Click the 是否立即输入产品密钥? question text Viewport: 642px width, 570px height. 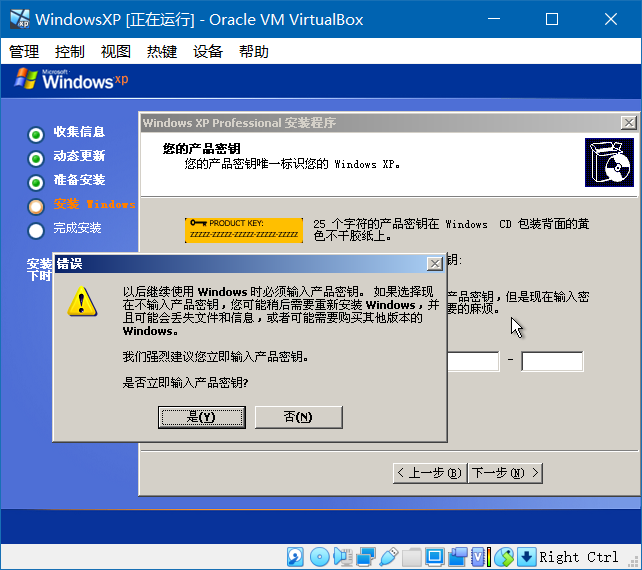[x=185, y=382]
